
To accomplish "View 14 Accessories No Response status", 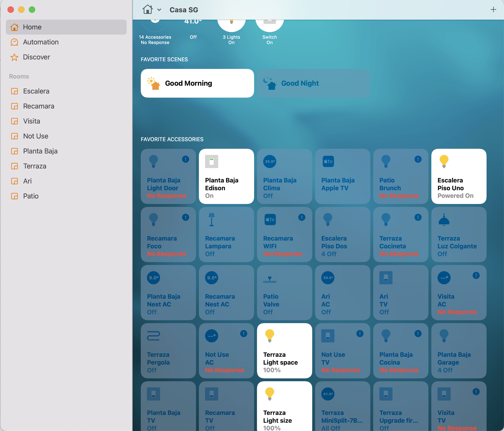I will (155, 32).
